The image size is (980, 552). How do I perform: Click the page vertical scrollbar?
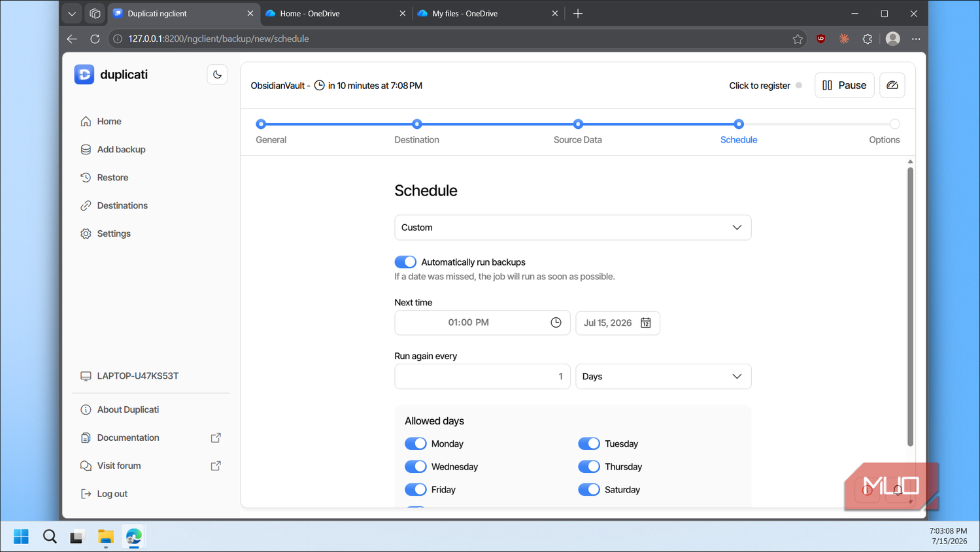click(910, 307)
